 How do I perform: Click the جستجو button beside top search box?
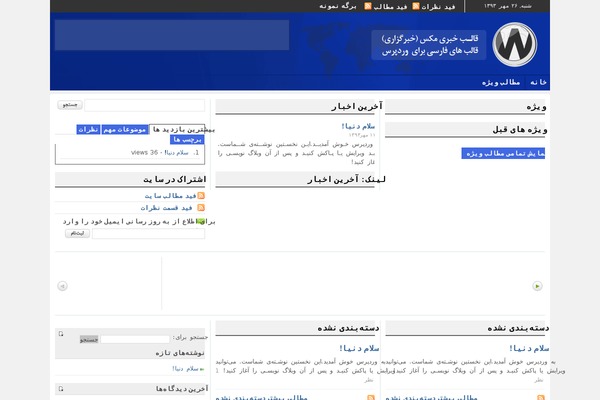point(70,104)
